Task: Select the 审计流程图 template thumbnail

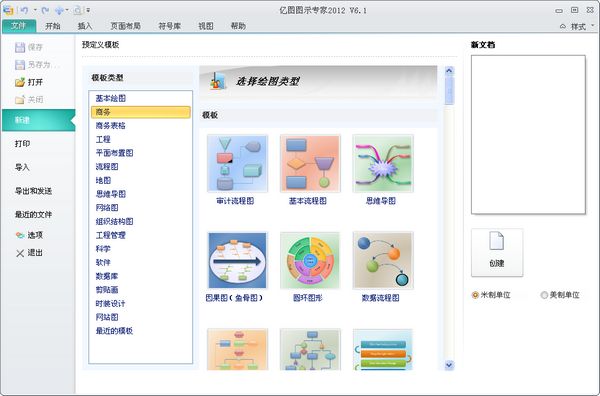Action: [x=237, y=163]
